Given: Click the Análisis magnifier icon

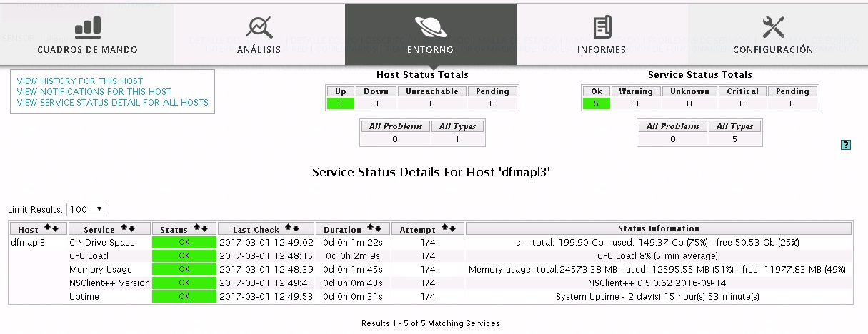Looking at the screenshot, I should point(259,27).
